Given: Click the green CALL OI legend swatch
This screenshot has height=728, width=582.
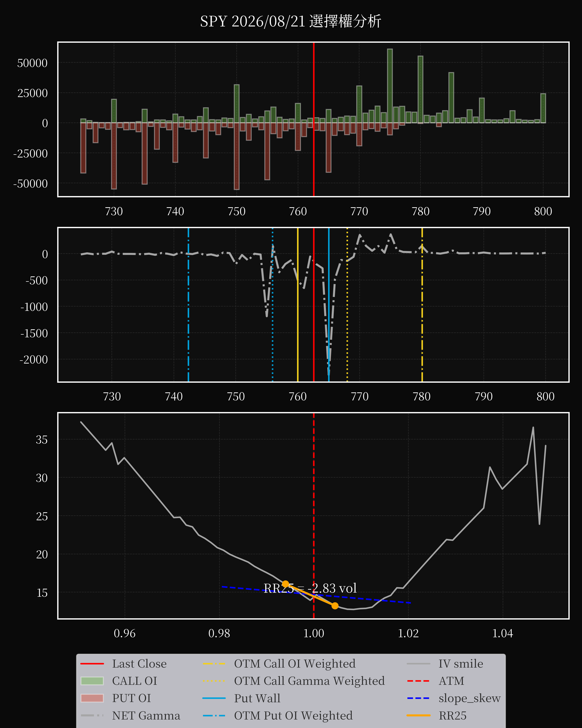Looking at the screenshot, I should (92, 681).
